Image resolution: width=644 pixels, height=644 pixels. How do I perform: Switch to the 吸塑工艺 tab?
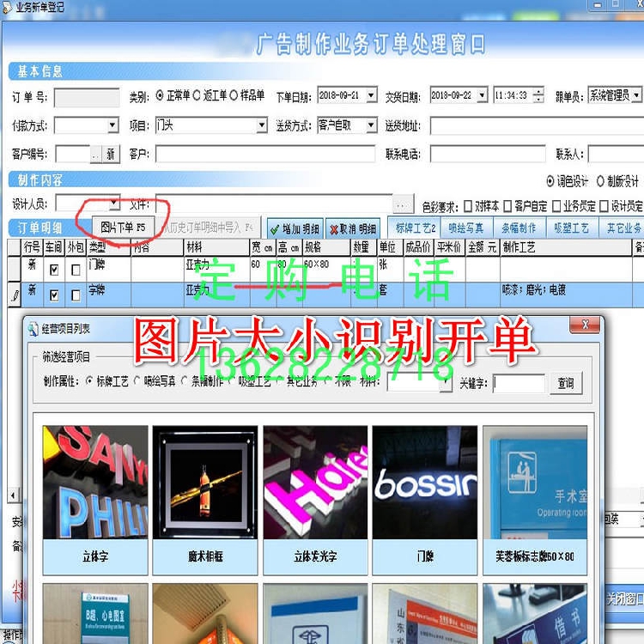(x=572, y=228)
